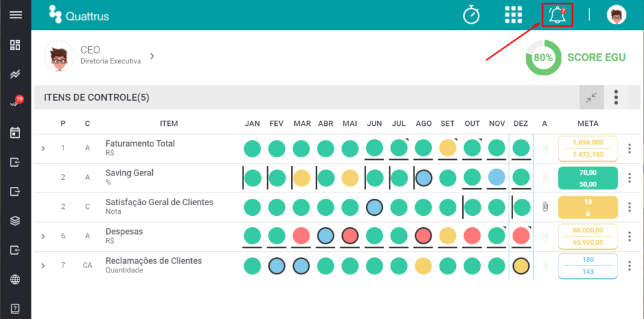
Task: Open the dashboard icon in sidebar
Action: [x=15, y=45]
